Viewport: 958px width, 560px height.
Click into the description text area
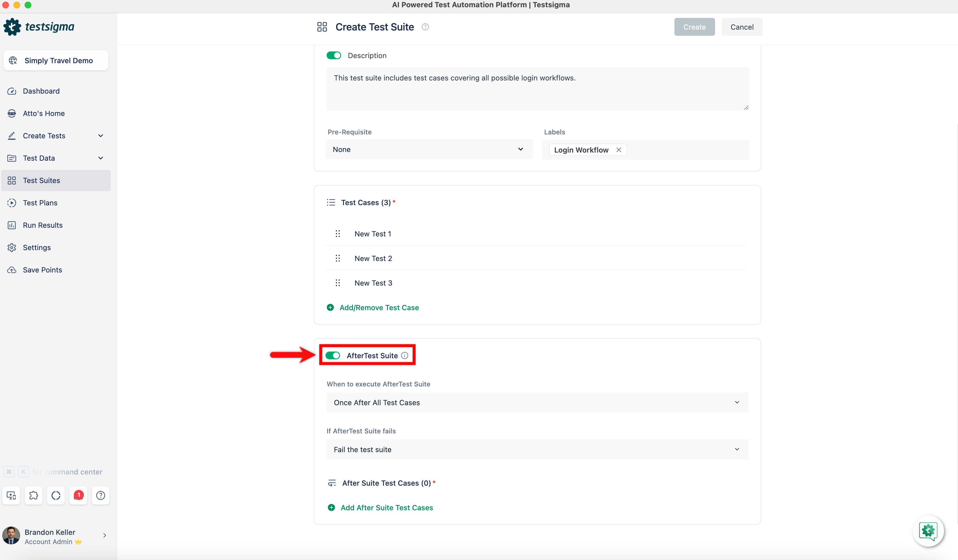click(x=537, y=89)
